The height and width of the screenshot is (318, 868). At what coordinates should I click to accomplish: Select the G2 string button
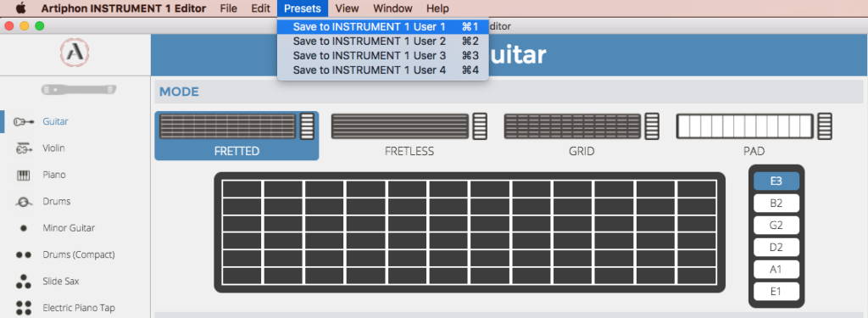(x=776, y=225)
